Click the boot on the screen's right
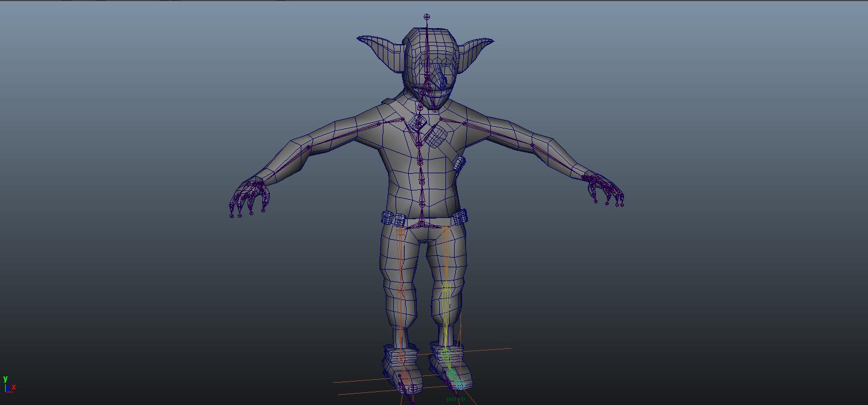The height and width of the screenshot is (405, 868). tap(452, 366)
